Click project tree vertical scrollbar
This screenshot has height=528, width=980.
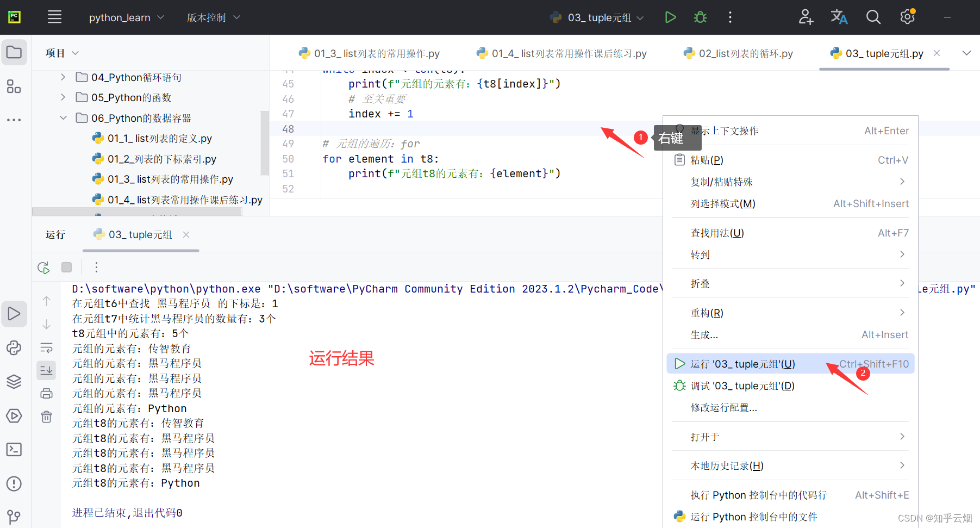click(265, 143)
